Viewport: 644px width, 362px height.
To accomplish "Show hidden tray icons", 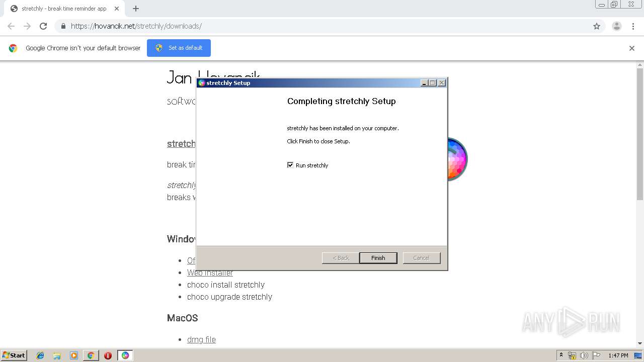I will (561, 355).
